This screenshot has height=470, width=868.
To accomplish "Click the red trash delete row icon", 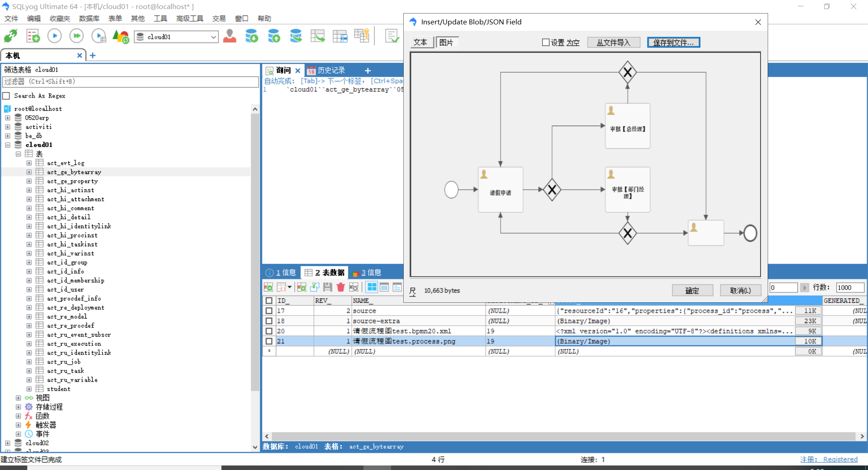I will (x=341, y=287).
